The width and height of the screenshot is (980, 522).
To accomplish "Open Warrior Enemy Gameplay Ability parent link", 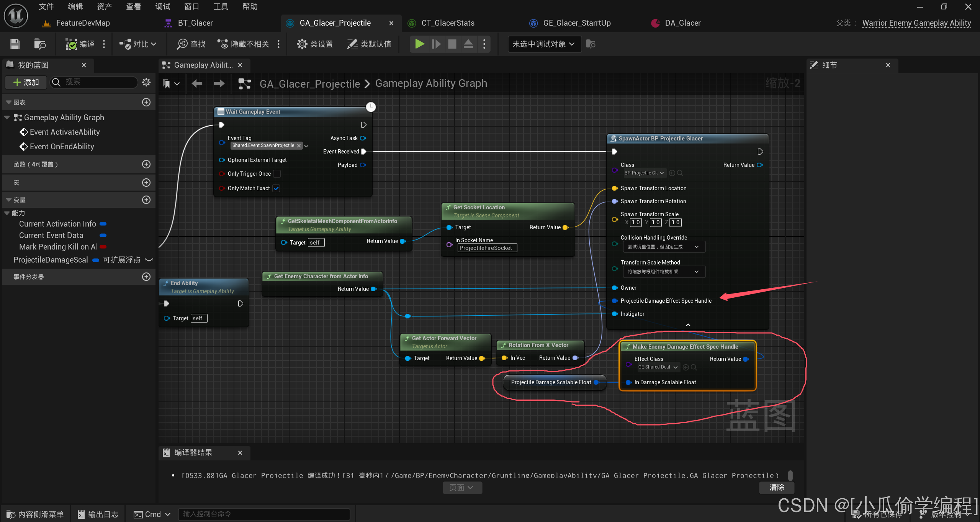I will pos(916,23).
